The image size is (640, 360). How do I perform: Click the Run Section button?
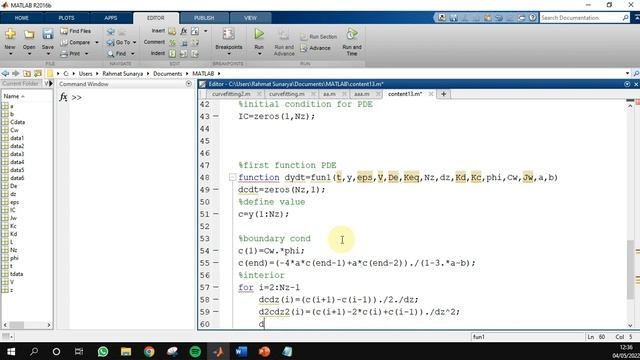pyautogui.click(x=318, y=37)
